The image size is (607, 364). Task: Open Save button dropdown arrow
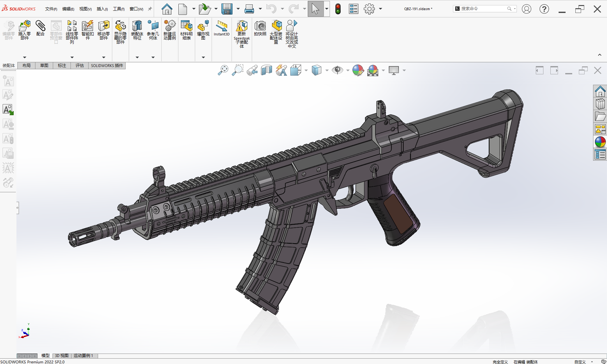point(238,9)
